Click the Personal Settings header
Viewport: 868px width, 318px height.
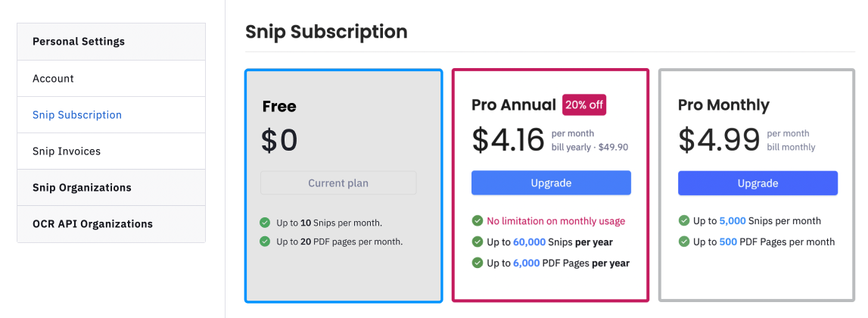tap(111, 42)
